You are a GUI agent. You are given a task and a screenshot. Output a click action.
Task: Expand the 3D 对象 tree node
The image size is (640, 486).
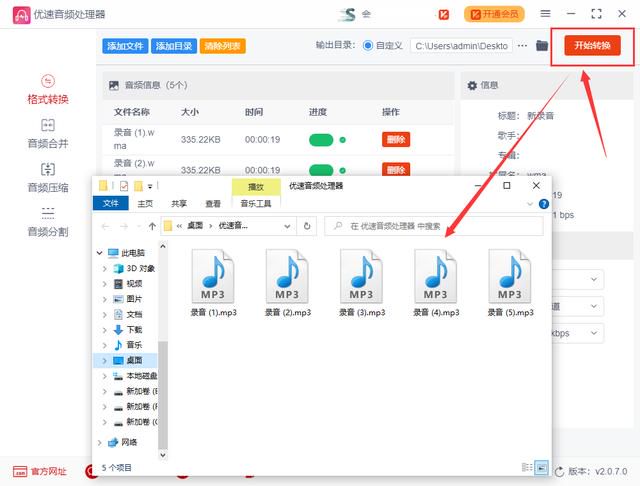point(104,269)
